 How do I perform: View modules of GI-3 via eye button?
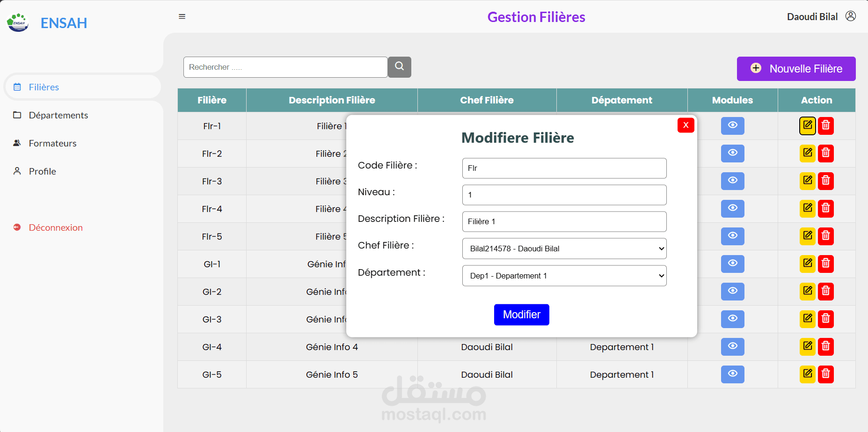coord(733,319)
